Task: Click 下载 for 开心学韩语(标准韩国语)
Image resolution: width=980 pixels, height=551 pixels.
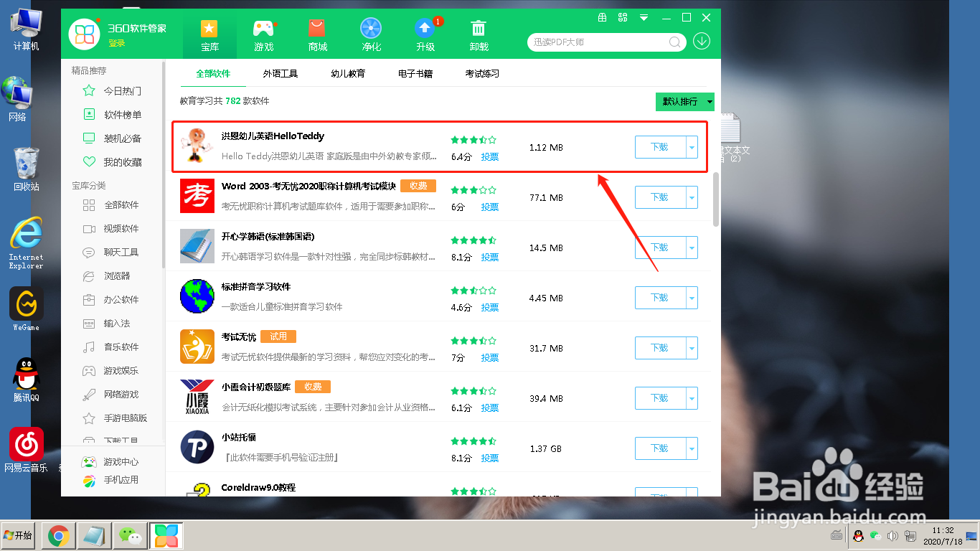Action: 661,248
